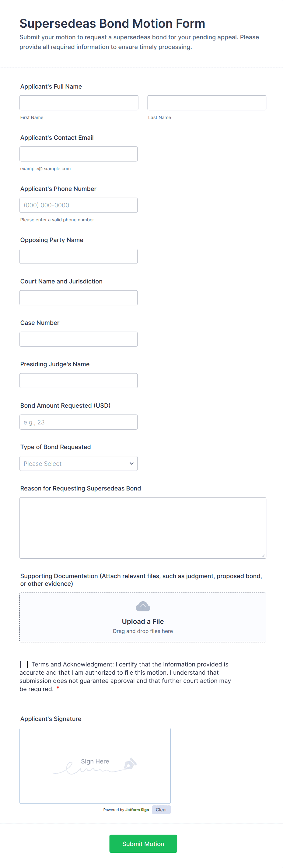
Task: Clear the applicant's signature
Action: click(161, 809)
